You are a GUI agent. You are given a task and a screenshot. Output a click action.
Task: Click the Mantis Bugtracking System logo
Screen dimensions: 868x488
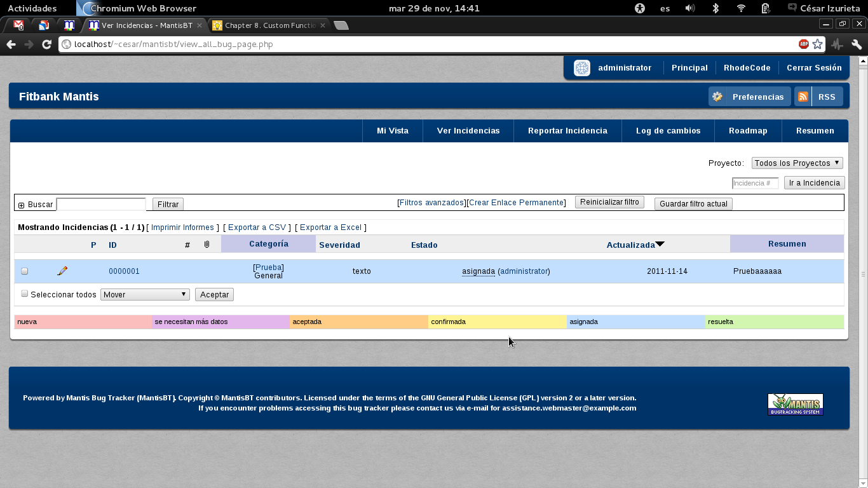tap(795, 405)
